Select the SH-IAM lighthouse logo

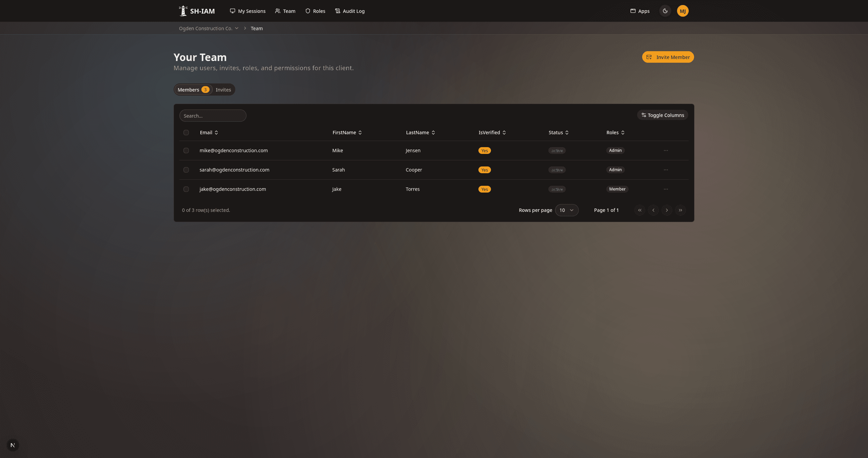pos(183,11)
